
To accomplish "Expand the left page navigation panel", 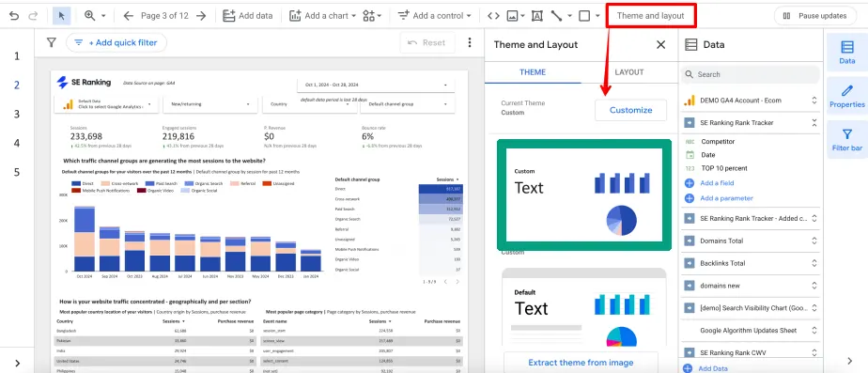I will point(17,363).
